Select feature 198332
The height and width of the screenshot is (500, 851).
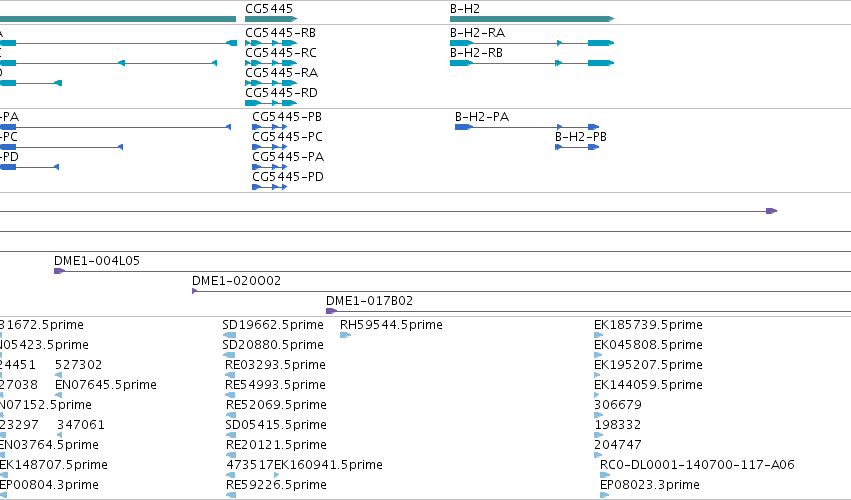click(x=618, y=426)
